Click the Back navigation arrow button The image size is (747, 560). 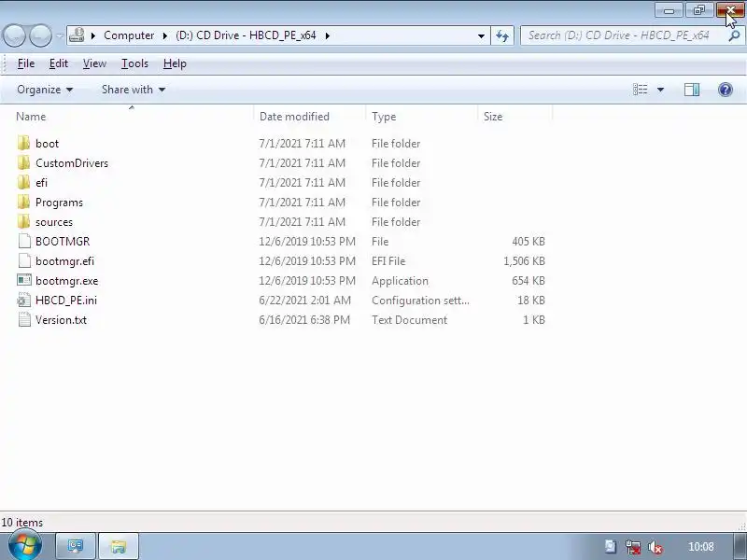pos(14,35)
